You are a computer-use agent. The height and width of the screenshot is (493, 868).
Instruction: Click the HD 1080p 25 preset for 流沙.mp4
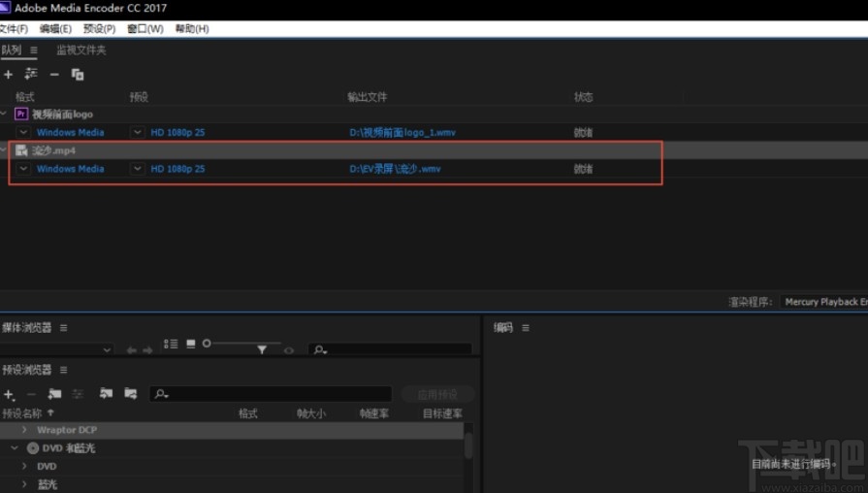pos(177,169)
